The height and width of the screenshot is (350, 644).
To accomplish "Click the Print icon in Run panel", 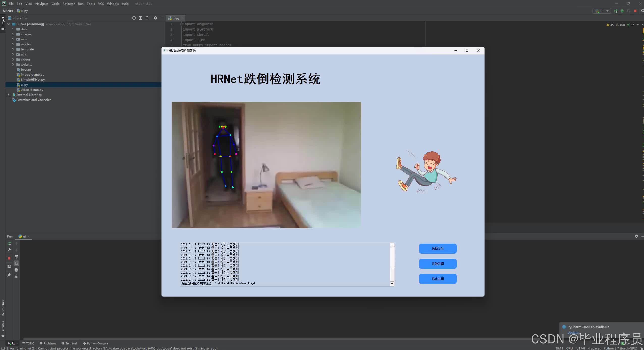I will point(16,270).
